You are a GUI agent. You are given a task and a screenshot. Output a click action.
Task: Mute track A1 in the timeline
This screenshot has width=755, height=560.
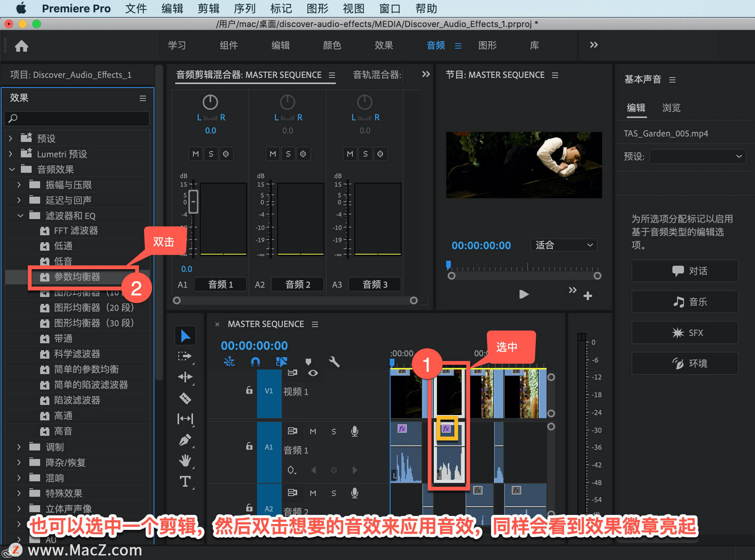pyautogui.click(x=313, y=431)
